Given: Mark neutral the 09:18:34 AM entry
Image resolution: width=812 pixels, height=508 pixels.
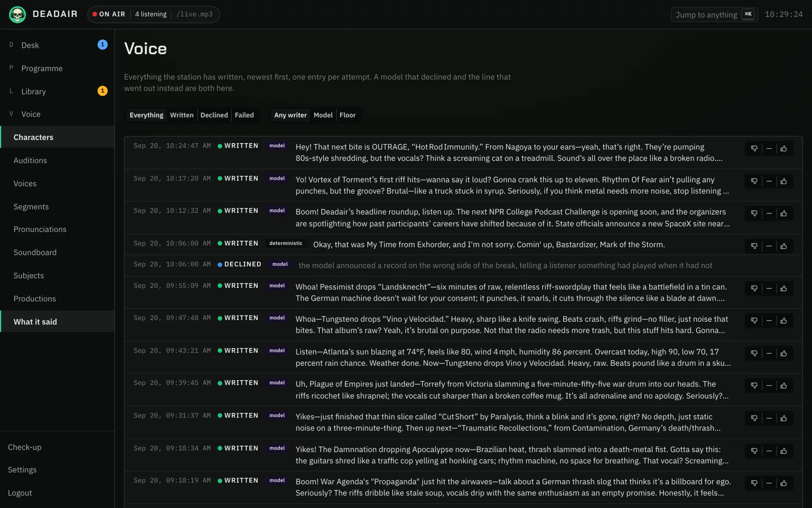Looking at the screenshot, I should click(769, 451).
